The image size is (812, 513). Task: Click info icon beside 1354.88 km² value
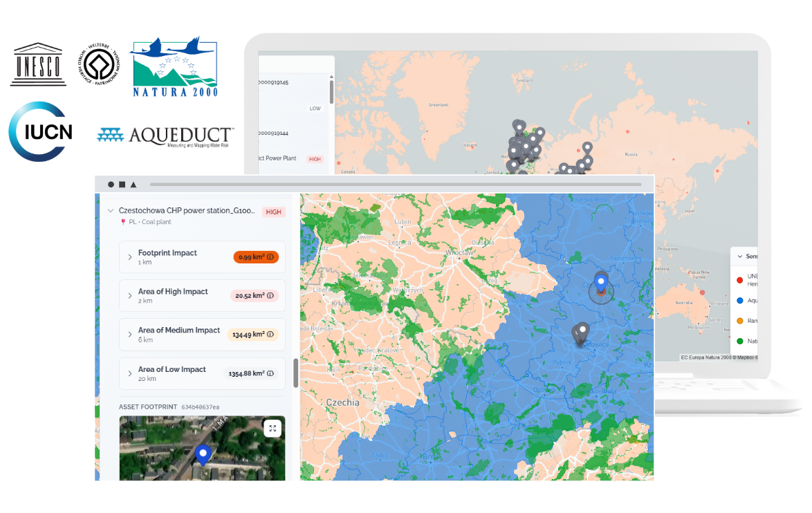click(x=270, y=373)
